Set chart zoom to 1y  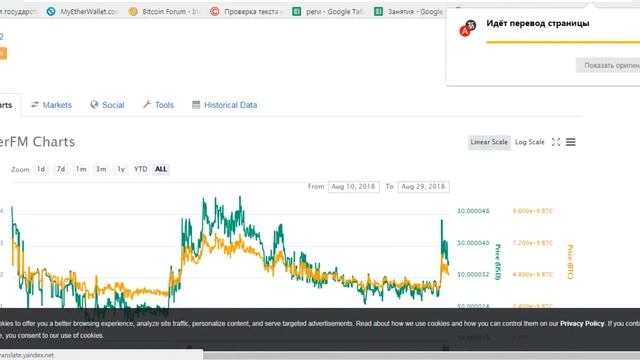point(121,169)
